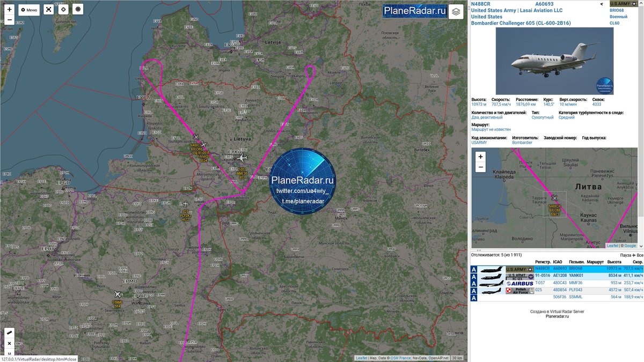Click the A badge of S5MML row
644x362 pixels.
(x=474, y=297)
